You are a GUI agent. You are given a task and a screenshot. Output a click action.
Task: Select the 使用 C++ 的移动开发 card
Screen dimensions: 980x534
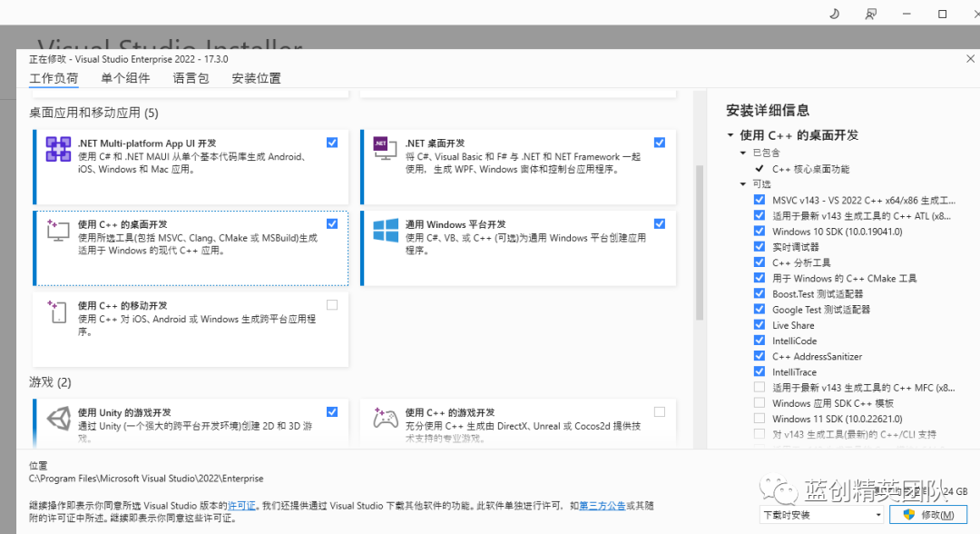point(191,330)
